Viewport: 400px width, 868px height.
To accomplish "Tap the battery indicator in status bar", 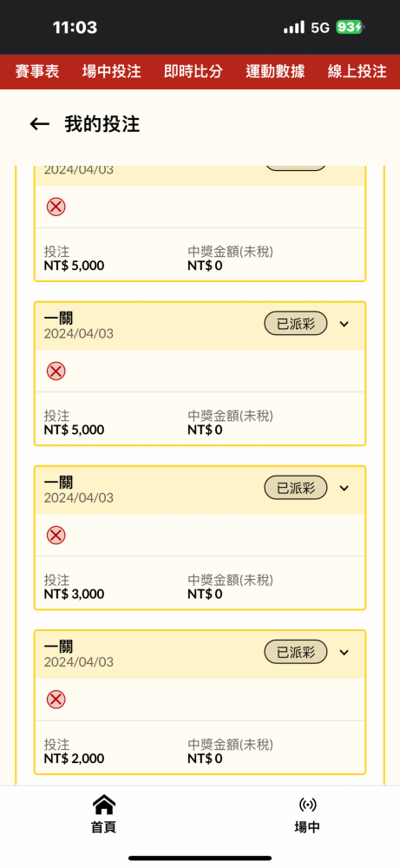I will pyautogui.click(x=350, y=27).
